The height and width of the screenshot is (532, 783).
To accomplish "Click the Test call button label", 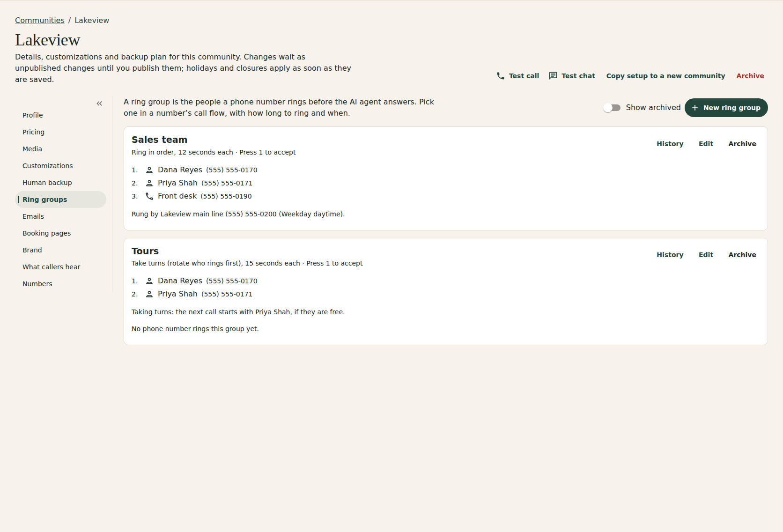I will coord(524,76).
